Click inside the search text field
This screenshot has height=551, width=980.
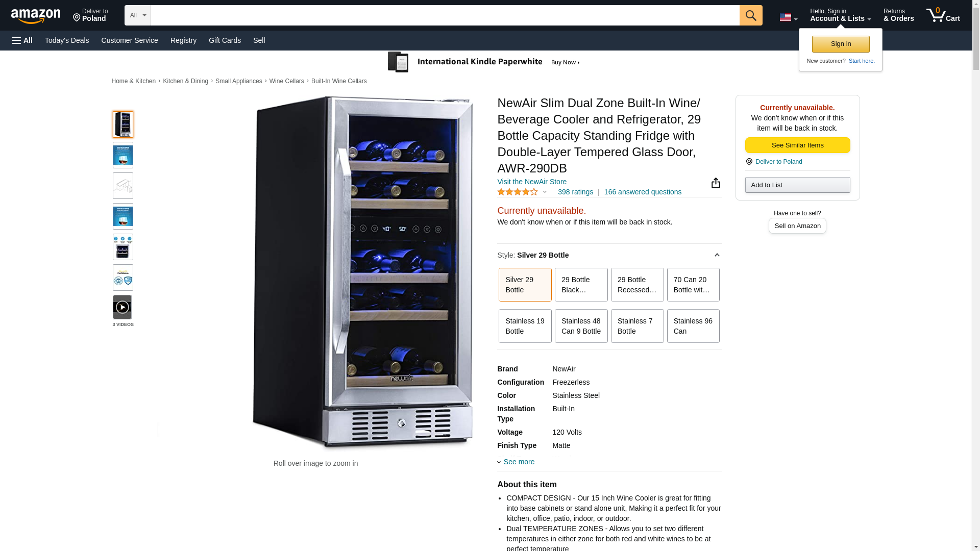tap(445, 15)
